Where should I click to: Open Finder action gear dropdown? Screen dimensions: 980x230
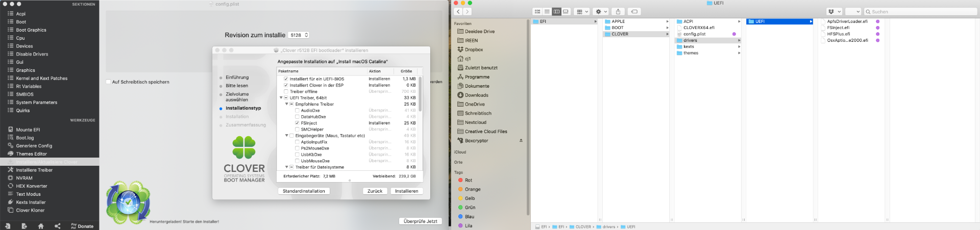(x=601, y=11)
